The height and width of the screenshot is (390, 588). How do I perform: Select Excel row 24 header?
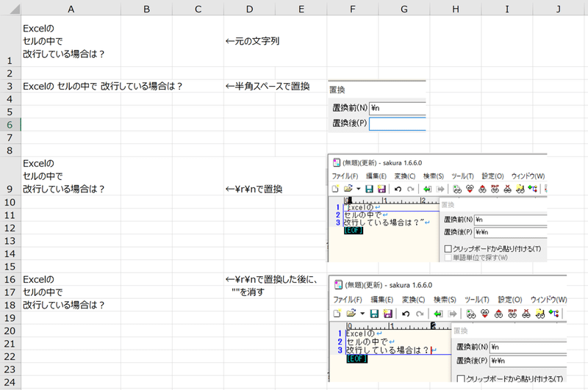tap(10, 382)
